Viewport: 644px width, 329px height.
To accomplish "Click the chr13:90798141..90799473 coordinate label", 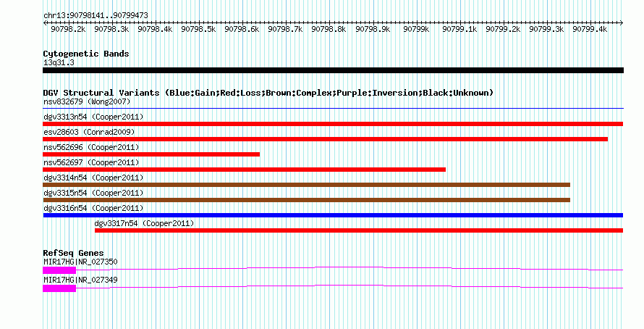I will pyautogui.click(x=96, y=15).
